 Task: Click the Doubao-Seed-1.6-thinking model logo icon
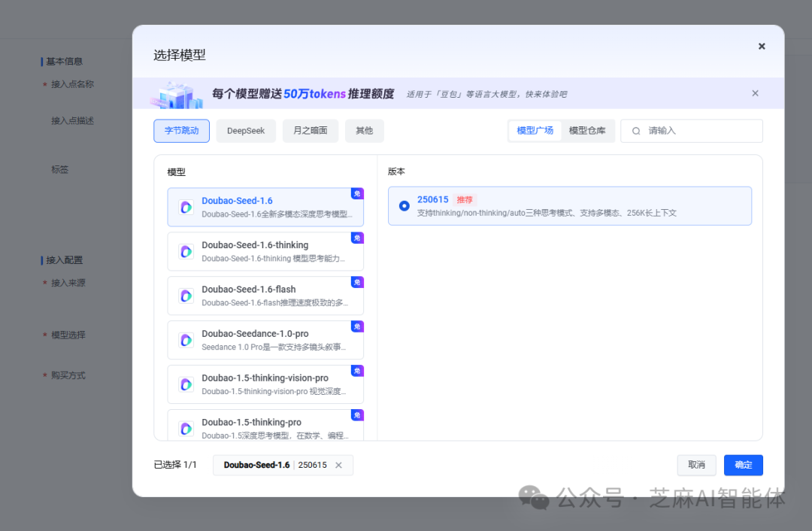click(x=186, y=251)
